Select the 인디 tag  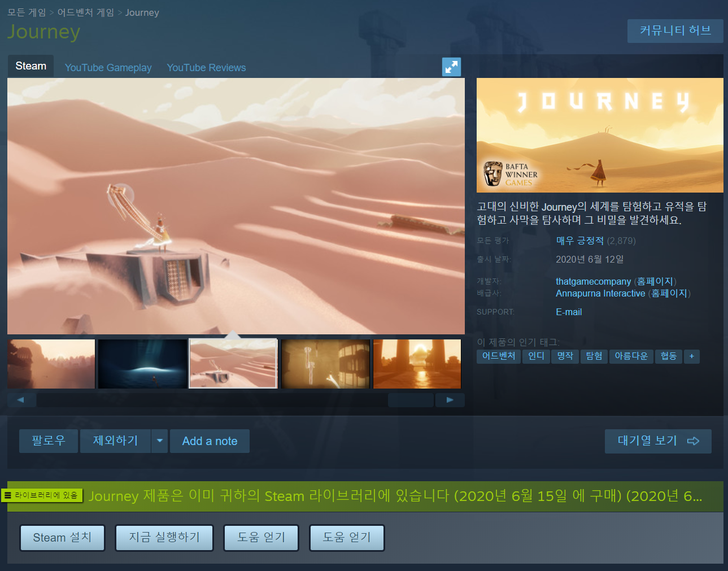click(x=537, y=356)
